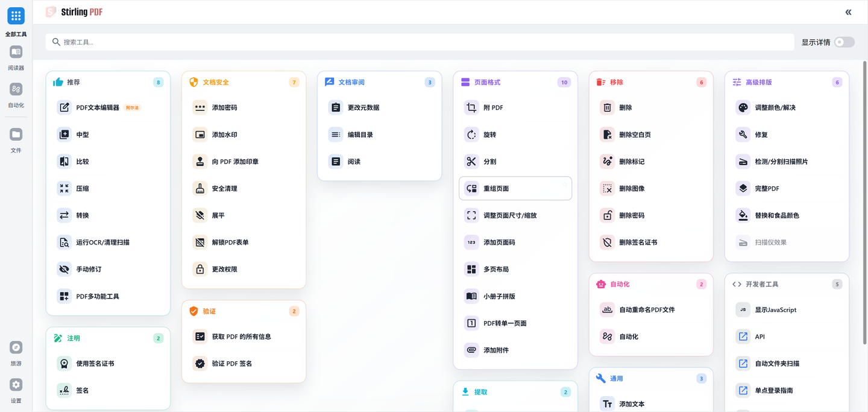Open the 文件 section in the sidebar

tap(16, 134)
